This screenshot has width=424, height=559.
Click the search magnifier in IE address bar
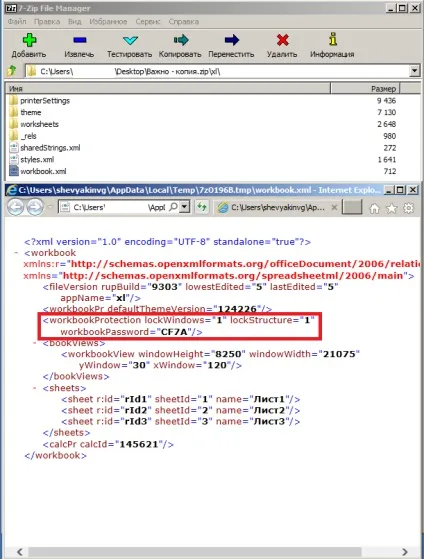click(x=173, y=207)
